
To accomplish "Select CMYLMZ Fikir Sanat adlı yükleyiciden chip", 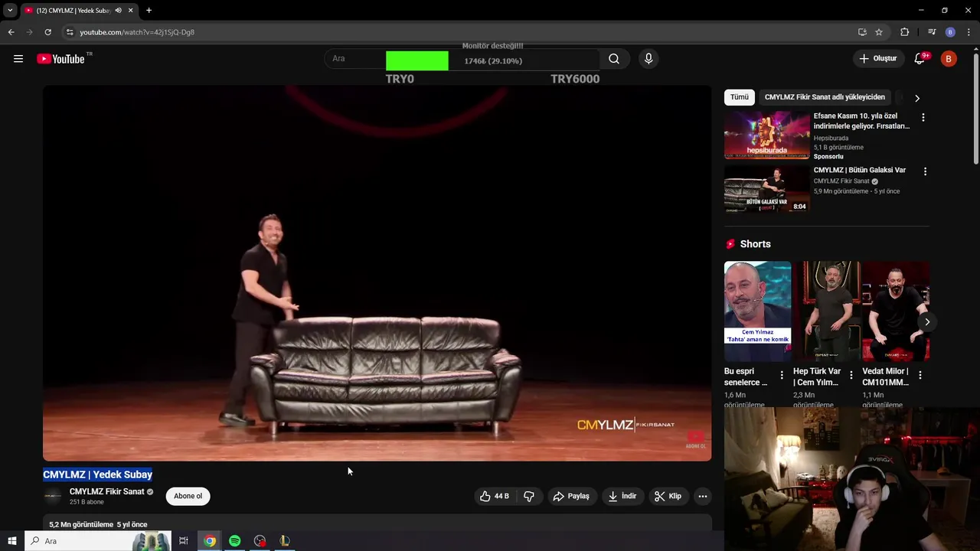I will tap(825, 97).
